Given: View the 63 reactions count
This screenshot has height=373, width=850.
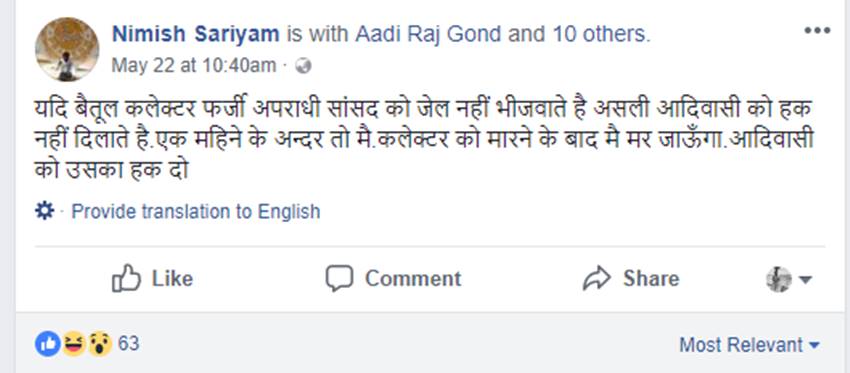Looking at the screenshot, I should coord(128,344).
